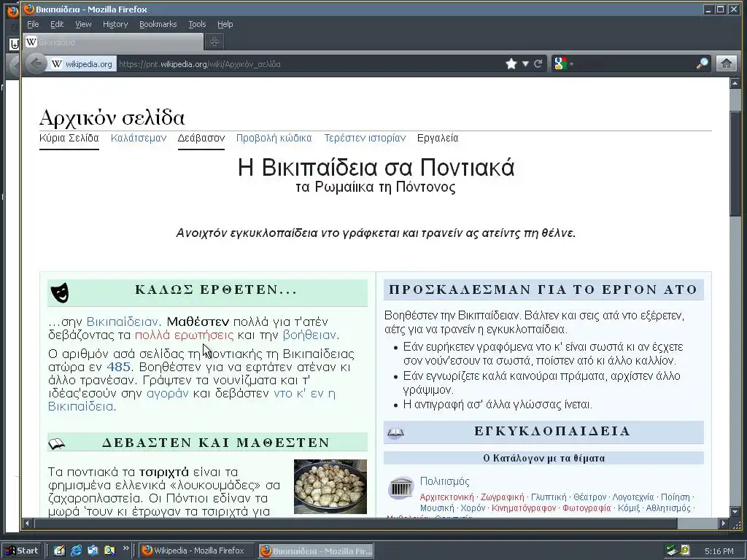Click the vertical scrollbar down arrow

735,512
